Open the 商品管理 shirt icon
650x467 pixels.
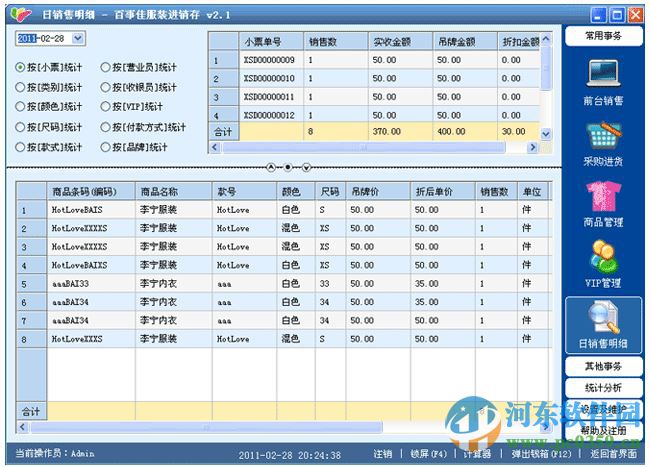coord(604,196)
